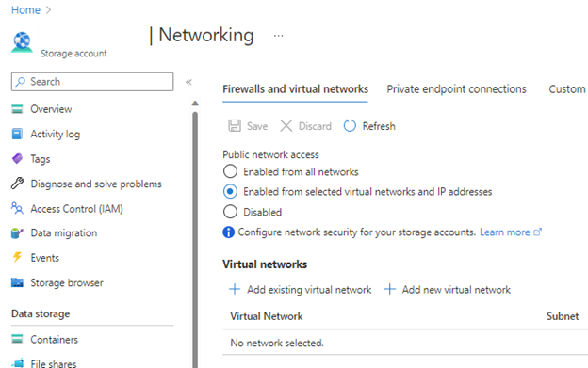The width and height of the screenshot is (588, 368).
Task: Open Storage browser page
Action: 67,282
